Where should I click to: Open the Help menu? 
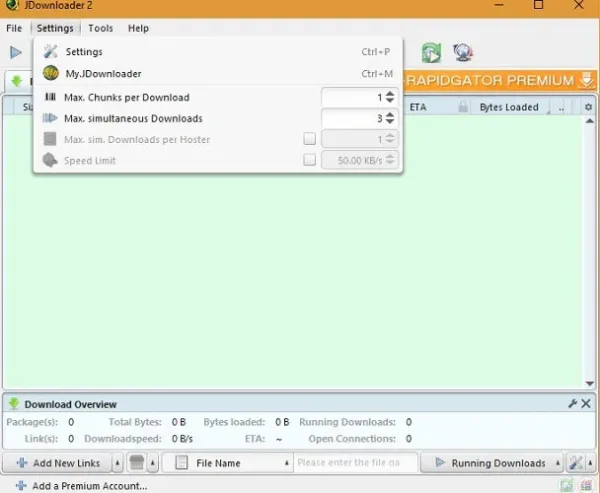pyautogui.click(x=138, y=28)
